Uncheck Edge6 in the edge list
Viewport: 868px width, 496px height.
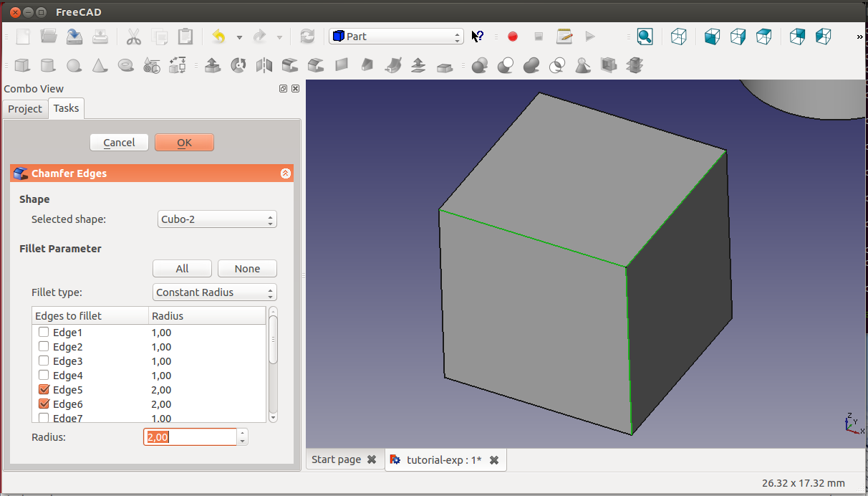(44, 404)
